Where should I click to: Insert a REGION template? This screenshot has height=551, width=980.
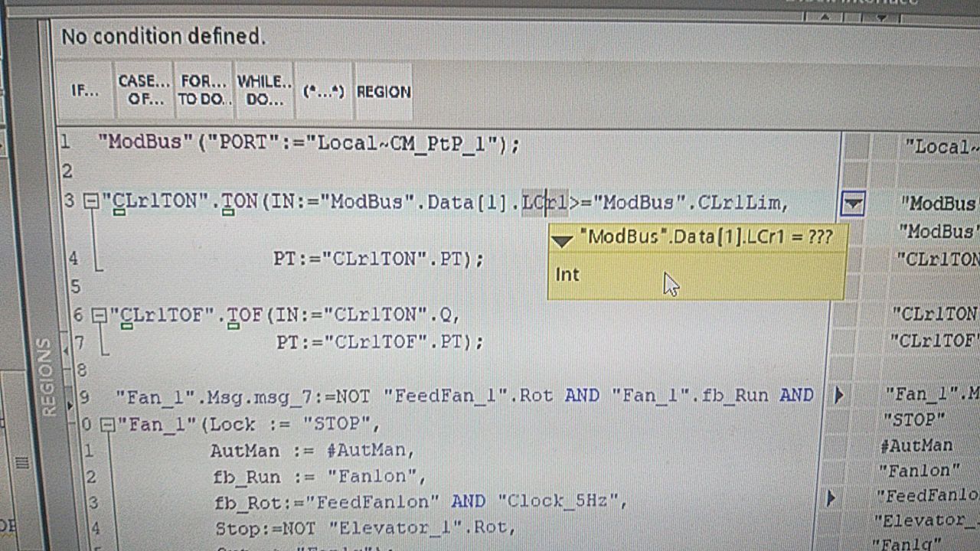384,91
